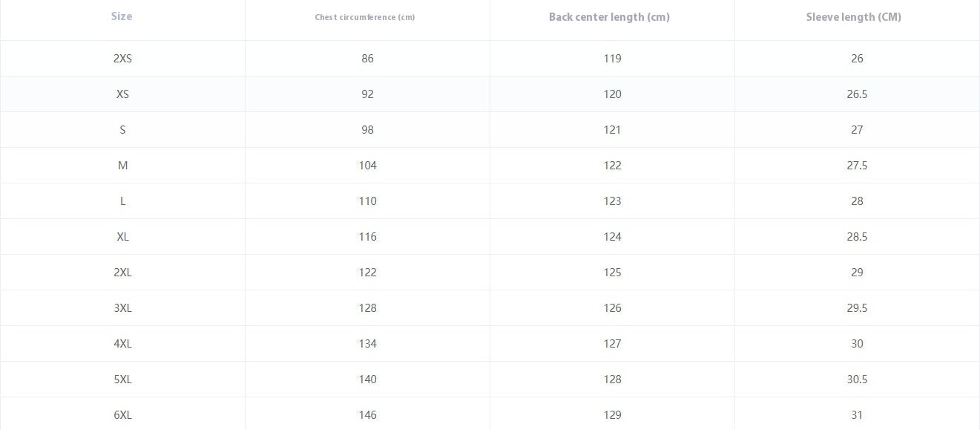
Task: Select chest value 146 in 6XL row
Action: pyautogui.click(x=367, y=415)
